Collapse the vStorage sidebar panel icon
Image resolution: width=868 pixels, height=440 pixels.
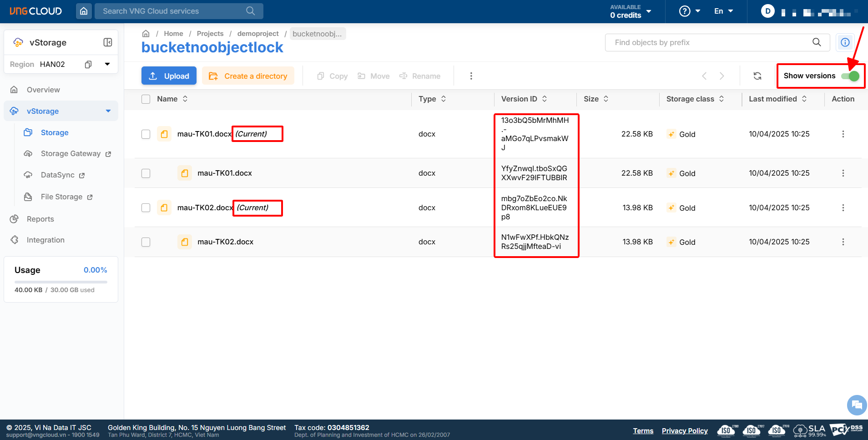pyautogui.click(x=108, y=42)
